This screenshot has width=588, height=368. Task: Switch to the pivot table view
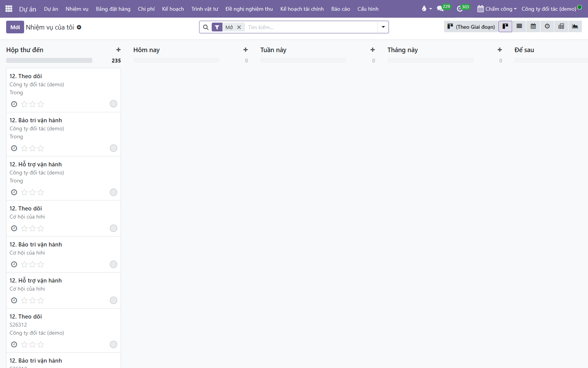coord(561,26)
